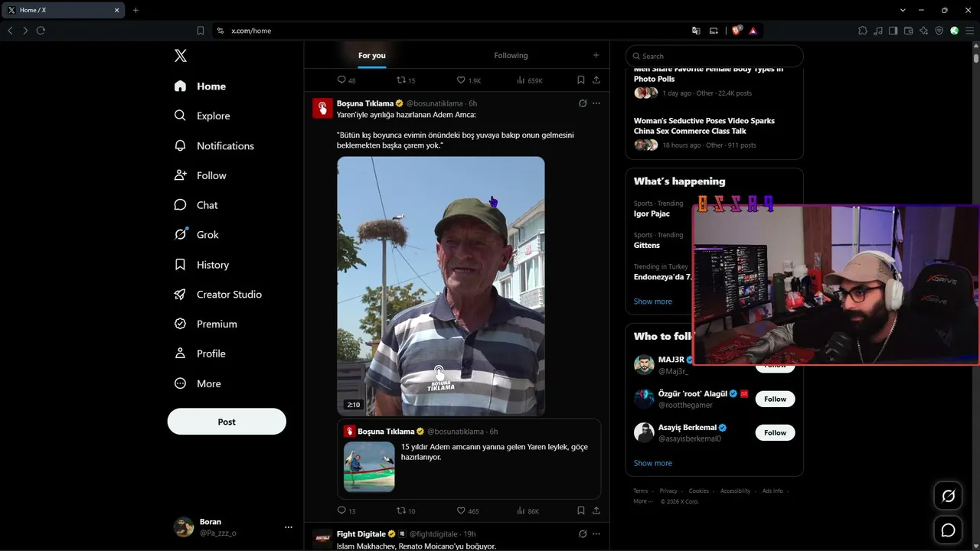Open Notifications in the sidebar
This screenshot has height=551, width=980.
pyautogui.click(x=214, y=145)
